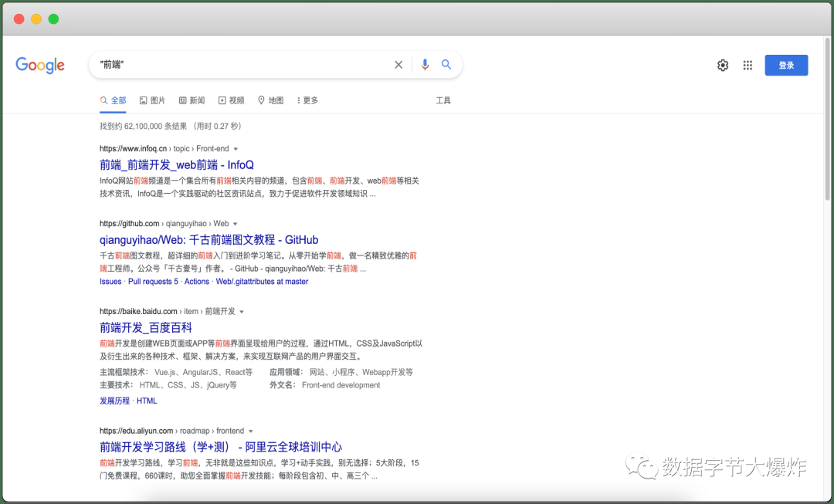Open the 阿里云全球培训中心 result title
834x504 pixels.
221,447
